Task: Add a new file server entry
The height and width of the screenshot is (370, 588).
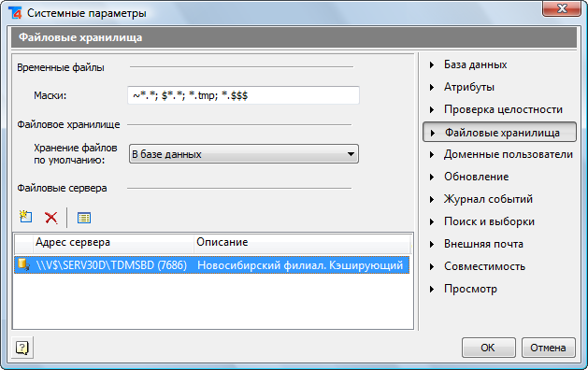Action: (x=25, y=217)
